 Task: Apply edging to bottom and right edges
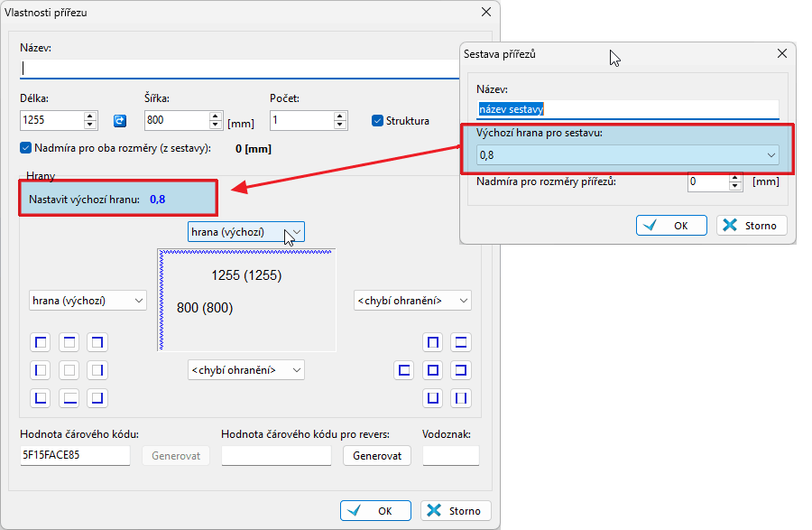[x=97, y=397]
